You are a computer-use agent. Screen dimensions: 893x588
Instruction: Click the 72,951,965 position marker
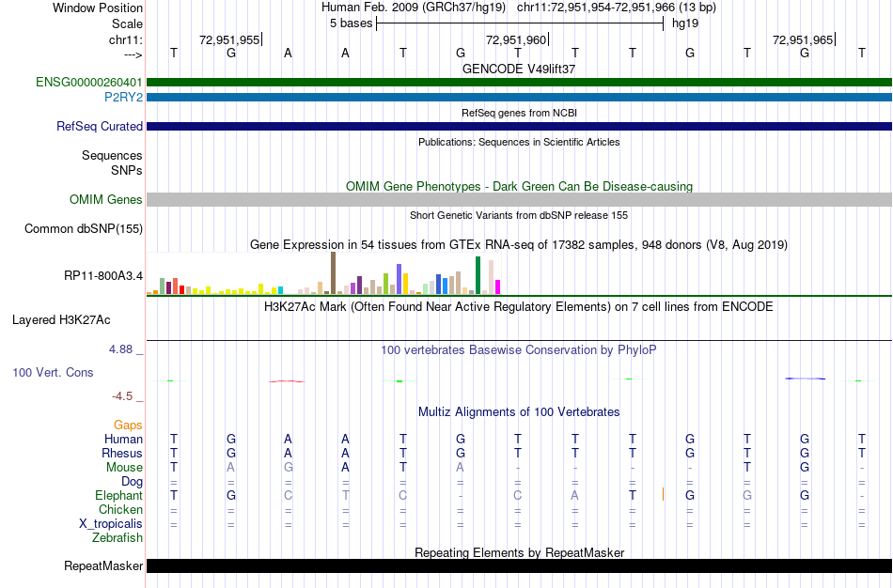pos(803,39)
